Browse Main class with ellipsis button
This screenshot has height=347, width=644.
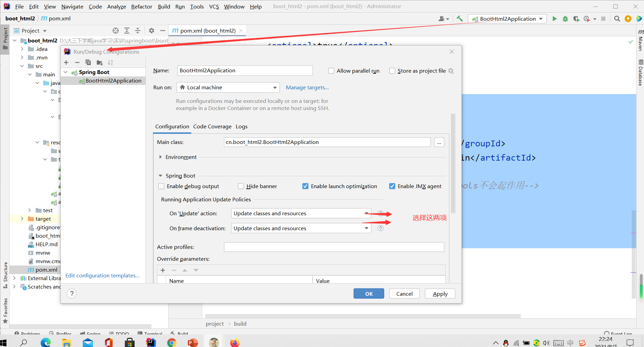point(439,142)
